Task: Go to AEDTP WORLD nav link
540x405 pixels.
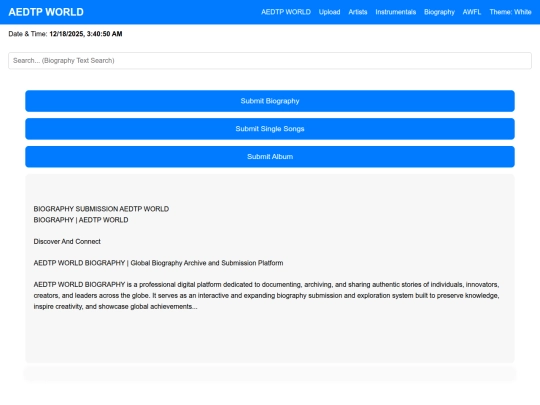Action: 286,12
